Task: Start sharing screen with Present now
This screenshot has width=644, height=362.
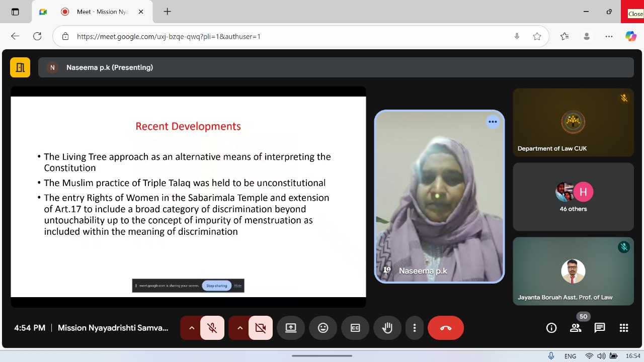Action: 291,328
